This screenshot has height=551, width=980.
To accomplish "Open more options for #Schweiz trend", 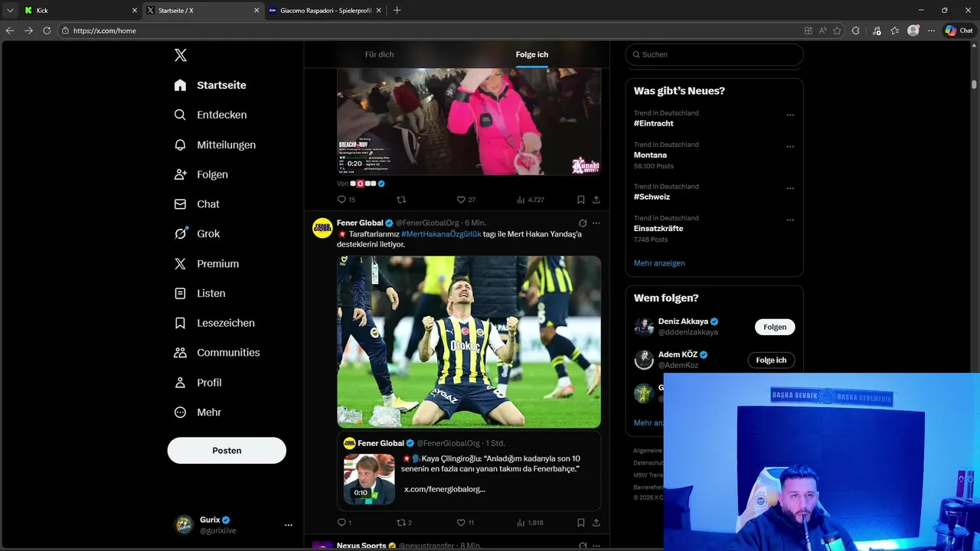I will click(790, 188).
